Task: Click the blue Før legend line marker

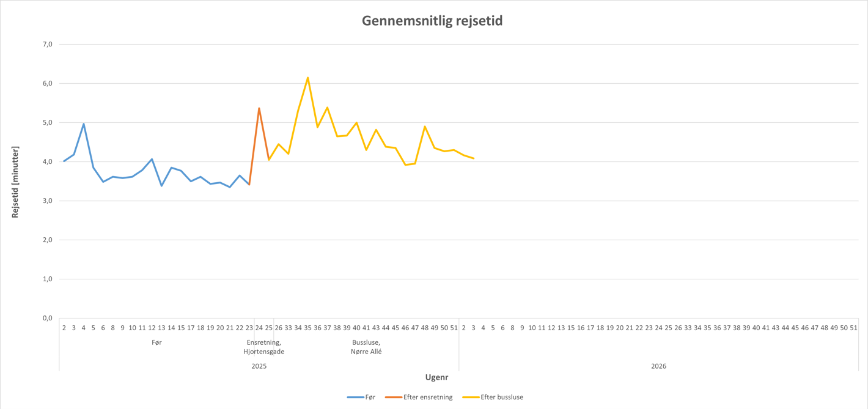Action: tap(355, 397)
